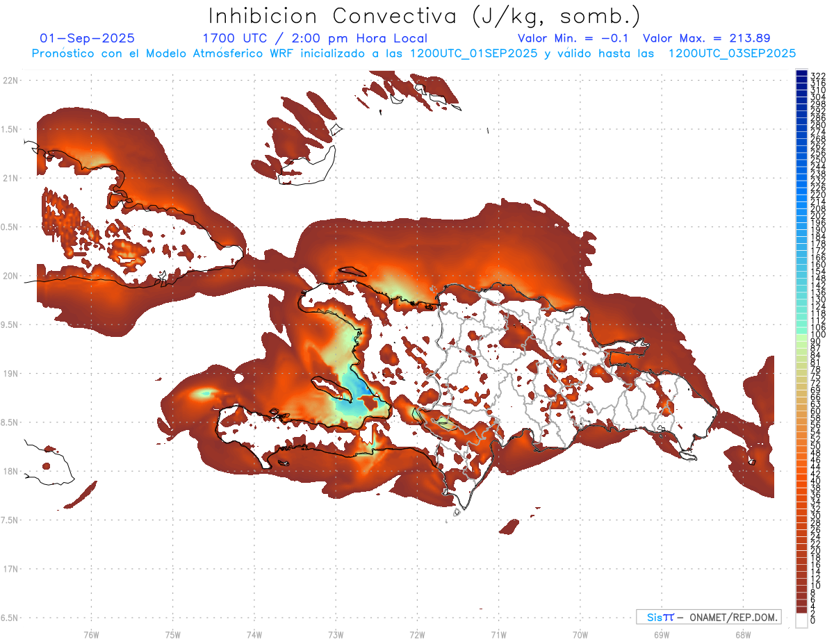Click the white 0 swatch at color bar bottom
Viewport: 834px width, 644px height.
pos(801,620)
